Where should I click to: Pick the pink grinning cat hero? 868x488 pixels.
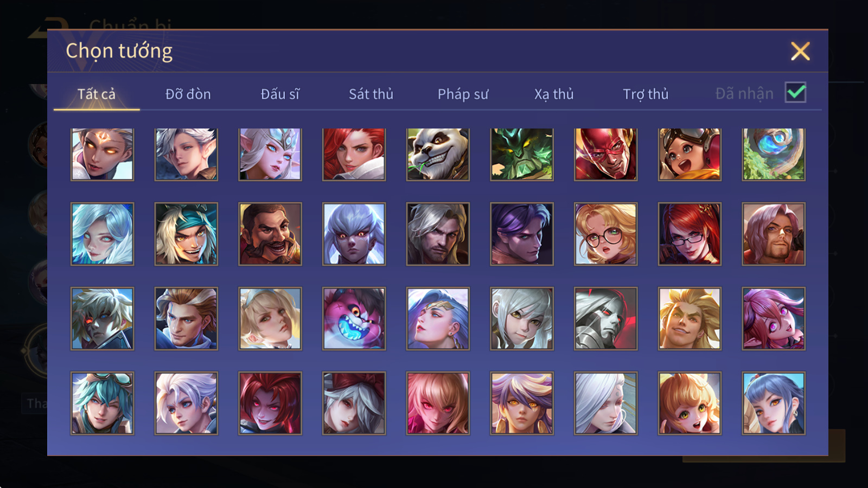(354, 319)
